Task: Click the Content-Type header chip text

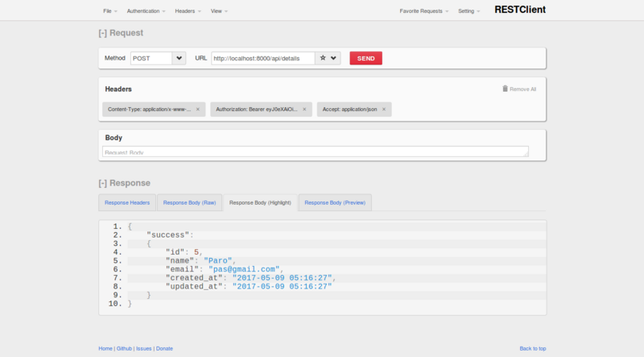Action: click(149, 110)
